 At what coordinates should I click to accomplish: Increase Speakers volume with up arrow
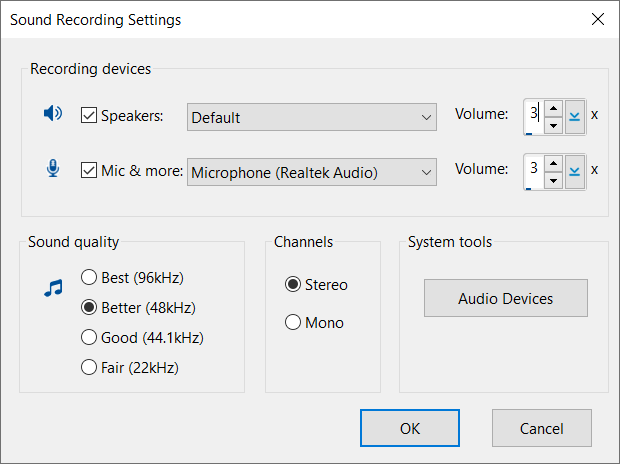[553, 108]
